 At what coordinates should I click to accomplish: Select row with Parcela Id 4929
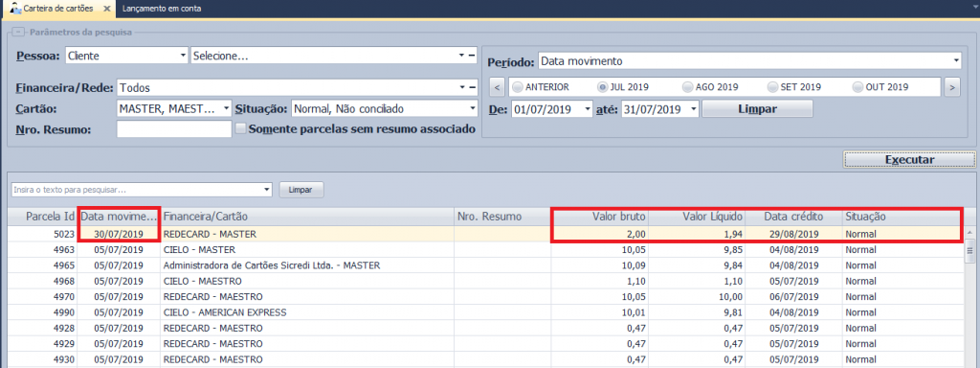pos(485,343)
